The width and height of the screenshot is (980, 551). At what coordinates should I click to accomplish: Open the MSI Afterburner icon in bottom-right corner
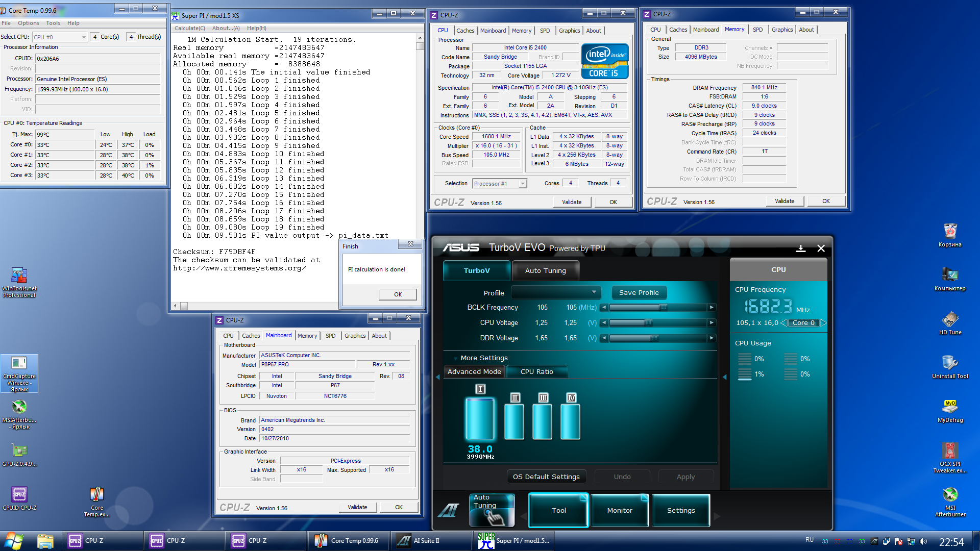click(950, 502)
